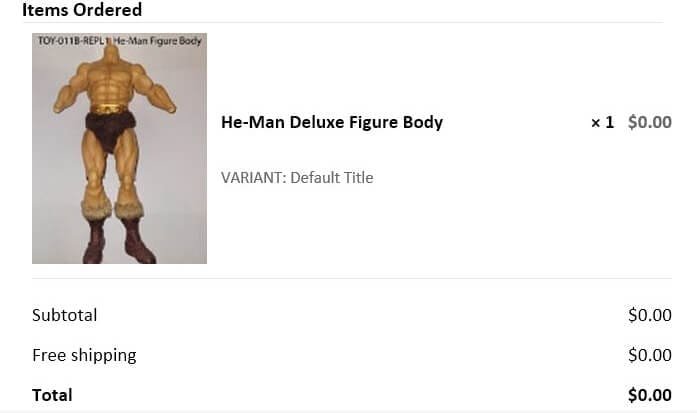Click the Free shipping label

pos(84,355)
